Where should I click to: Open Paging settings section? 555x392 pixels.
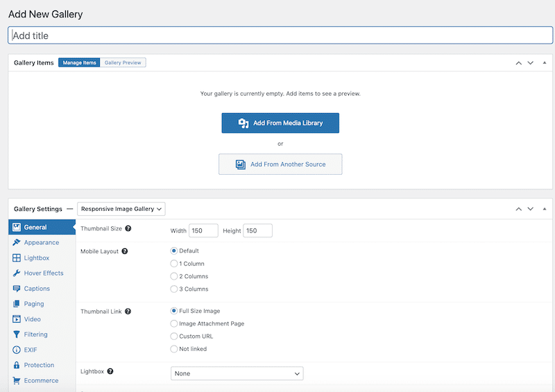[42, 304]
